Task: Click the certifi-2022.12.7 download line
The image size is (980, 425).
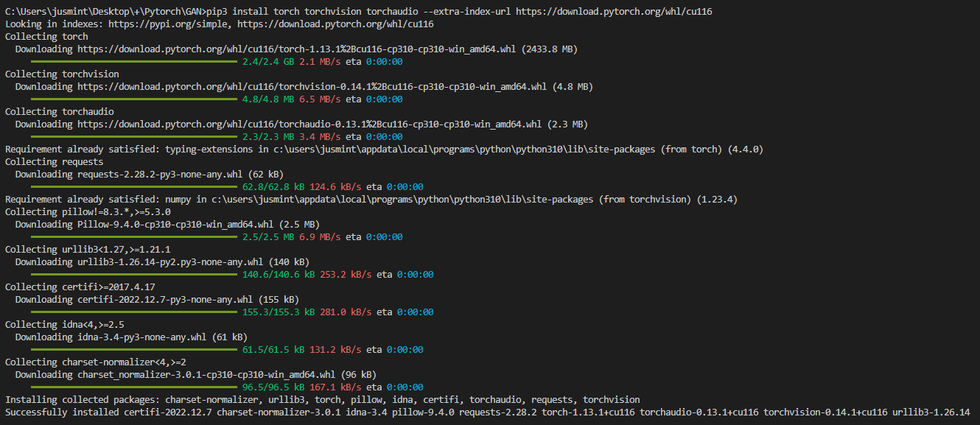Action: [x=157, y=300]
